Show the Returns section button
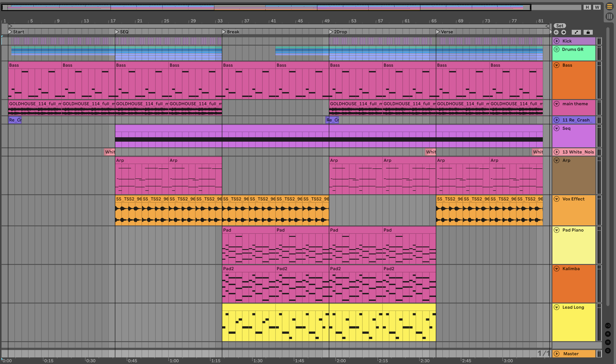Viewport: 616px width, 364px height. [608, 334]
